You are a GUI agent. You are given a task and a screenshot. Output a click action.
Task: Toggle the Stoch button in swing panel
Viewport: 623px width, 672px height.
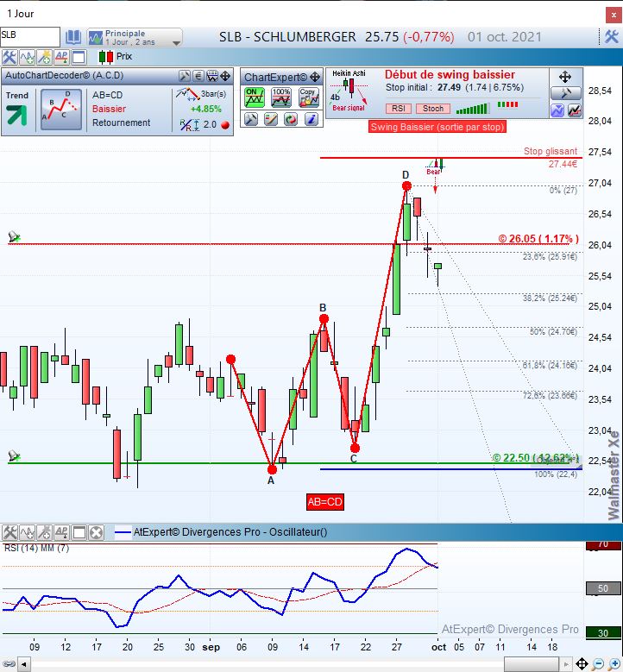433,109
